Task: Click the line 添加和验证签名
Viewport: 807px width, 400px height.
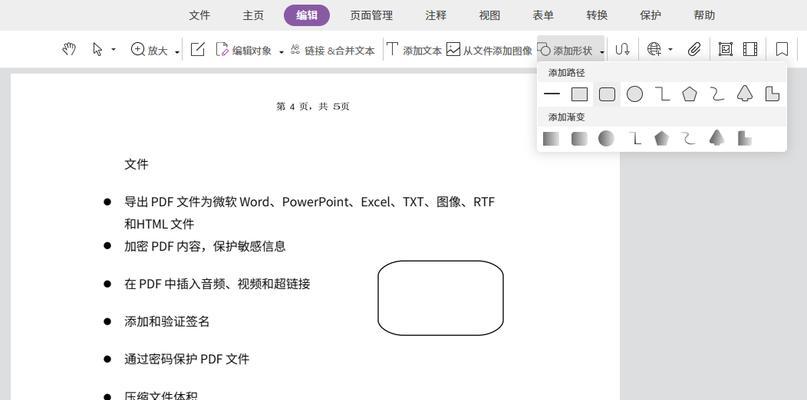Action: pos(167,322)
